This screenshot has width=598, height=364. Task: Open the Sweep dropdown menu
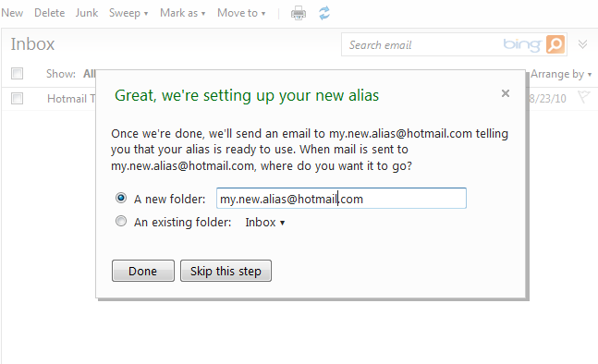click(128, 13)
